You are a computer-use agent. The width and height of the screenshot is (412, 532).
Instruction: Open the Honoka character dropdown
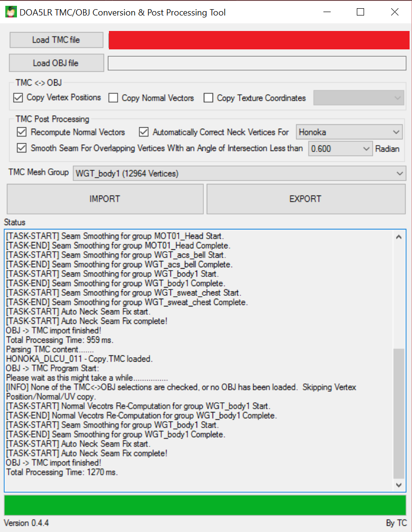(x=349, y=132)
